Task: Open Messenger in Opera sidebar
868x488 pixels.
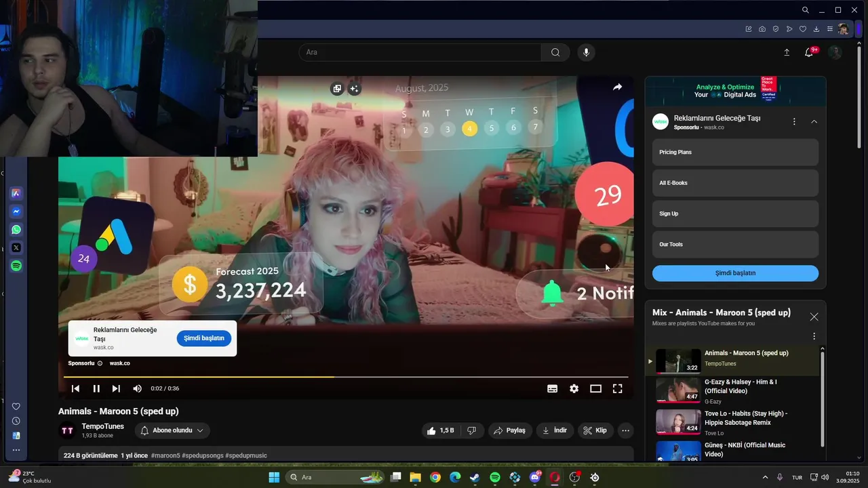Action: (x=16, y=211)
